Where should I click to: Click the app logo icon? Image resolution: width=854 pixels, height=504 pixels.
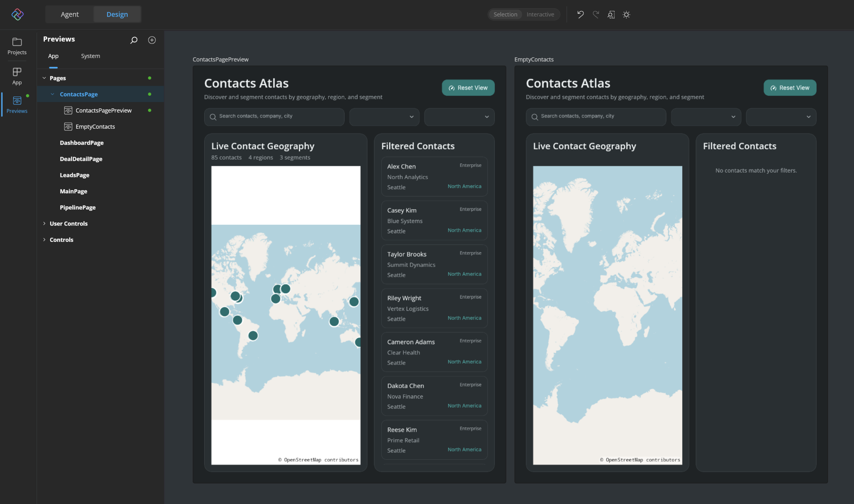pyautogui.click(x=17, y=14)
